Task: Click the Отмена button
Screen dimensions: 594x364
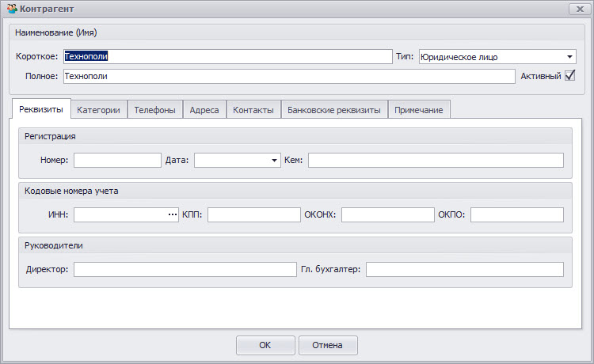Action: point(328,345)
